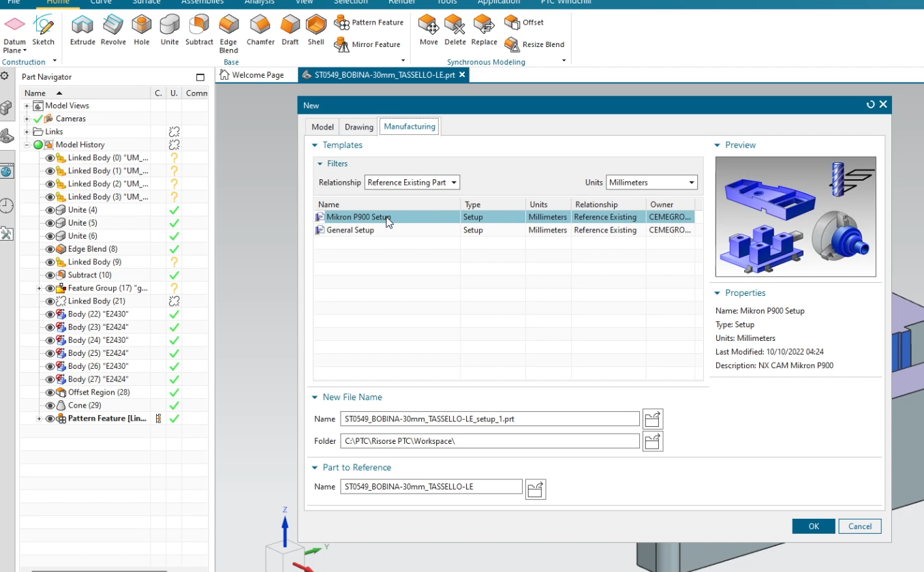Switch to the Drawing tab
924x572 pixels.
(358, 126)
